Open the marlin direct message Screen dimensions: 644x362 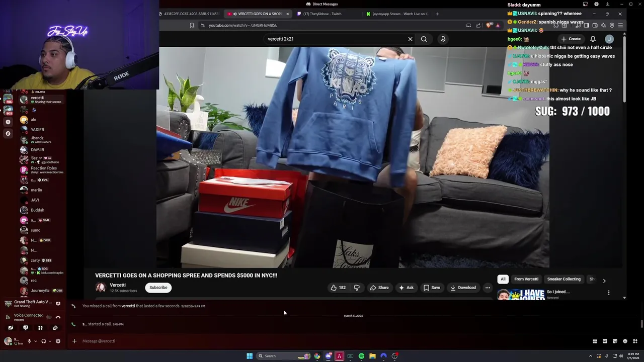(42, 190)
